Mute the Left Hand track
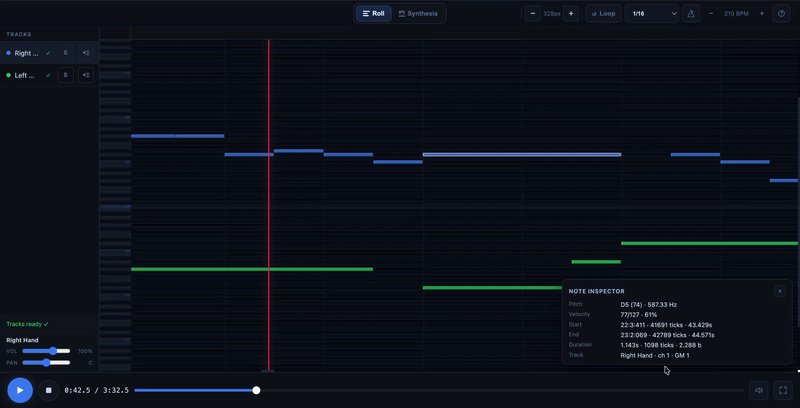This screenshot has width=800, height=408. pos(86,75)
